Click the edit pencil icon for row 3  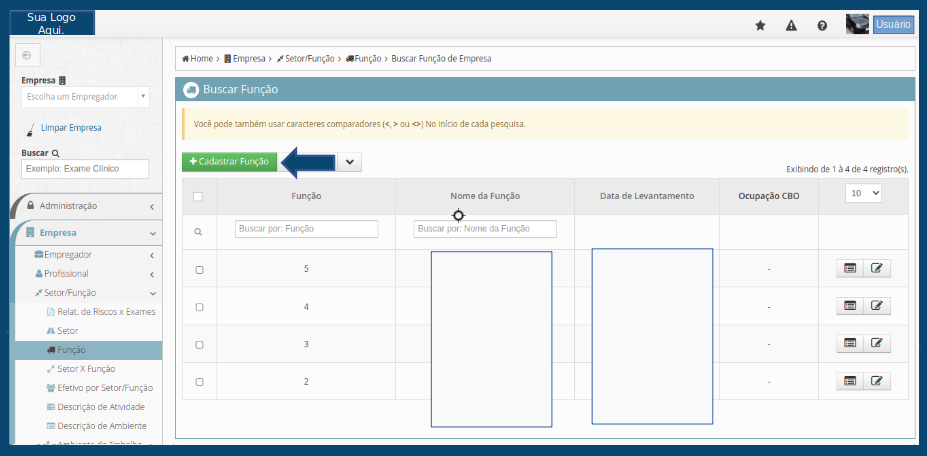click(877, 343)
